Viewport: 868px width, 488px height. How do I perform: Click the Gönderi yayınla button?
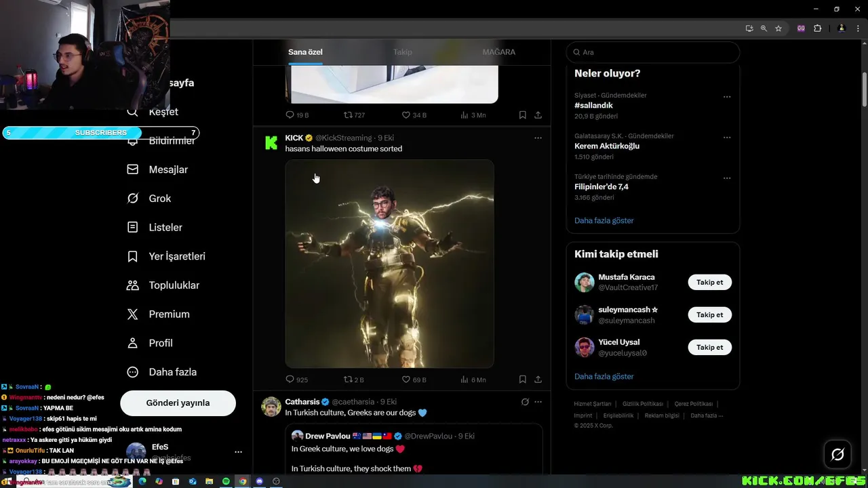178,403
